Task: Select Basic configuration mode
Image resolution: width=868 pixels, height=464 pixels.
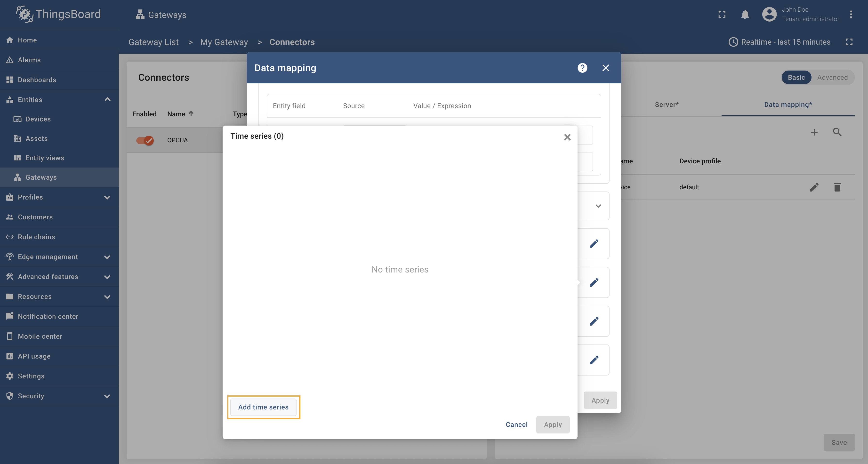Action: point(796,78)
